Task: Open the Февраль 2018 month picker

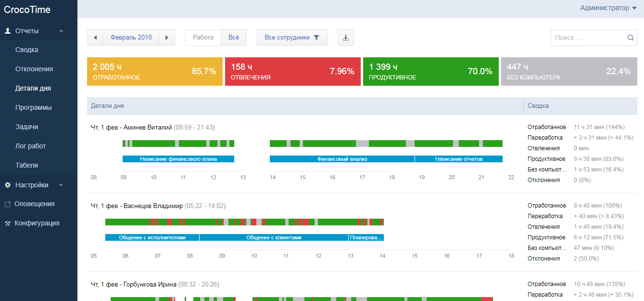Action: tap(131, 38)
